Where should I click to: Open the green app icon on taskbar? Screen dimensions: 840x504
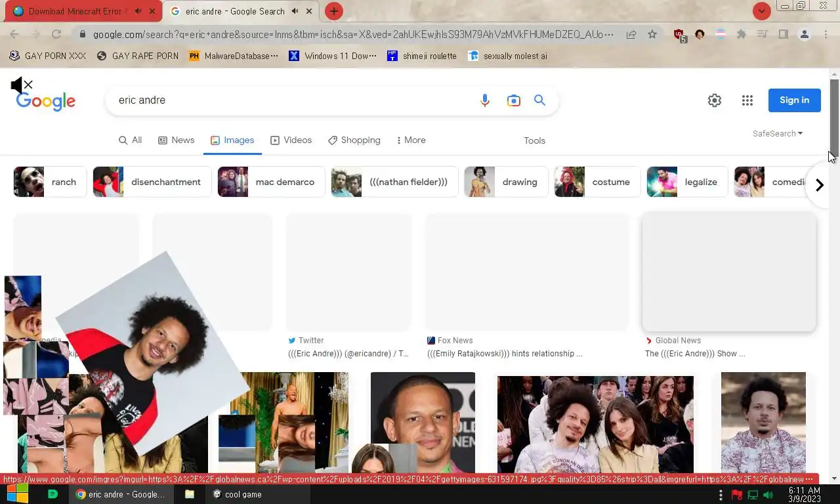pyautogui.click(x=52, y=494)
